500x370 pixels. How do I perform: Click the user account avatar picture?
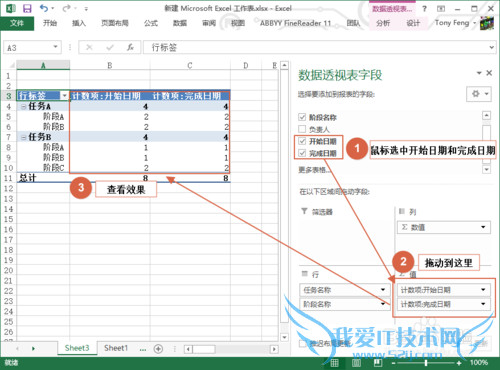487,23
